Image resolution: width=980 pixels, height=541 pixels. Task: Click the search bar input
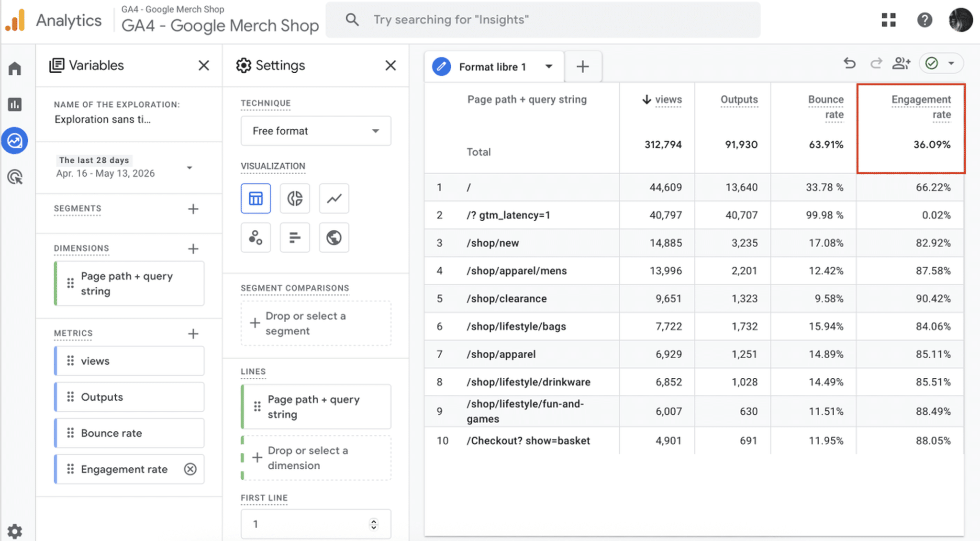tap(543, 20)
